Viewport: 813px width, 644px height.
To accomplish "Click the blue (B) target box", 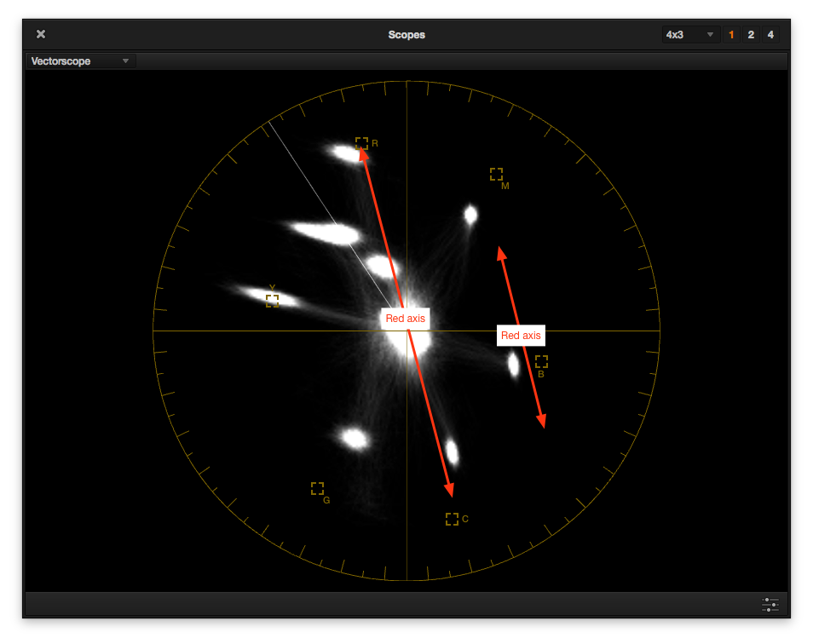I will (541, 361).
